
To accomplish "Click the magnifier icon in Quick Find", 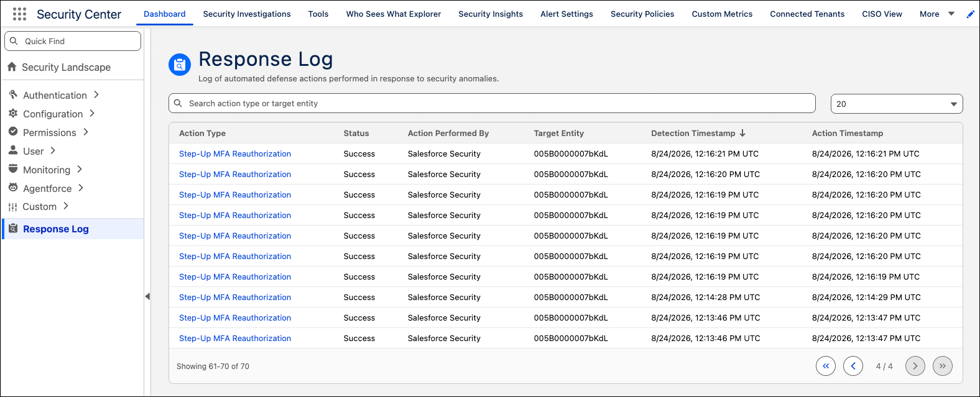I will point(14,41).
